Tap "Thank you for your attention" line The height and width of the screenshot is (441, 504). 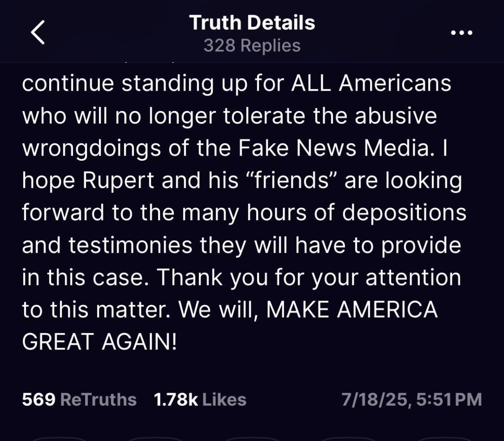pos(309,278)
